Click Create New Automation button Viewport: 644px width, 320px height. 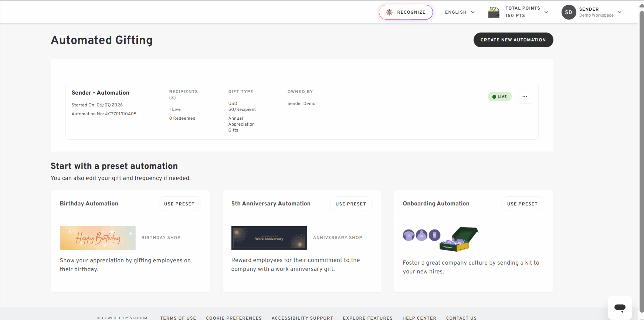pos(513,40)
